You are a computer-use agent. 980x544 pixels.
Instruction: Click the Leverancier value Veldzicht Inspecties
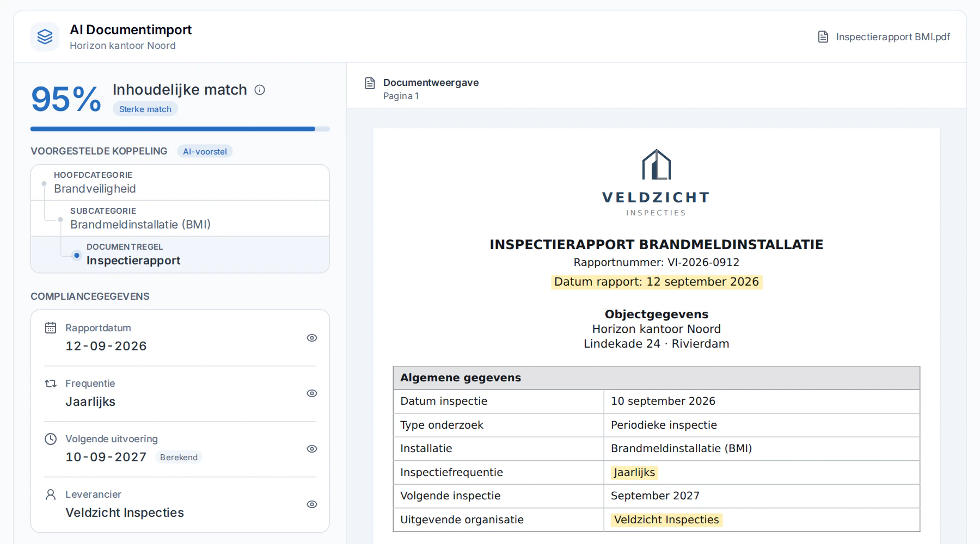pos(125,513)
